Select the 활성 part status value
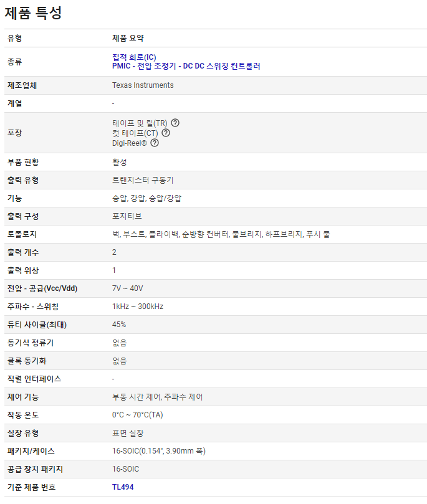 coord(119,162)
